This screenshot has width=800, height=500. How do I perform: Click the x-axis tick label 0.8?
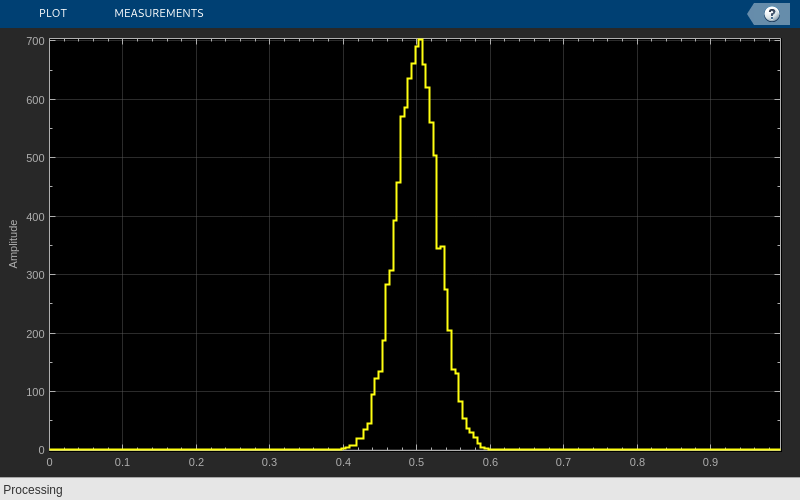coord(637,462)
